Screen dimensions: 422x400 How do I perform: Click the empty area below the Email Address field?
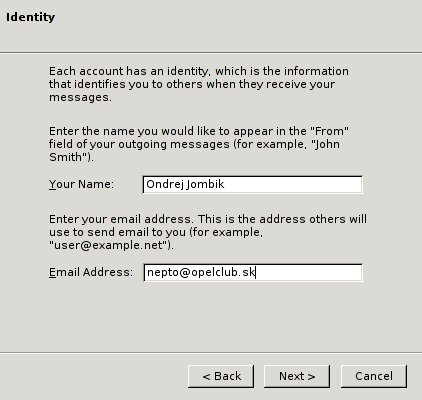coord(211,317)
